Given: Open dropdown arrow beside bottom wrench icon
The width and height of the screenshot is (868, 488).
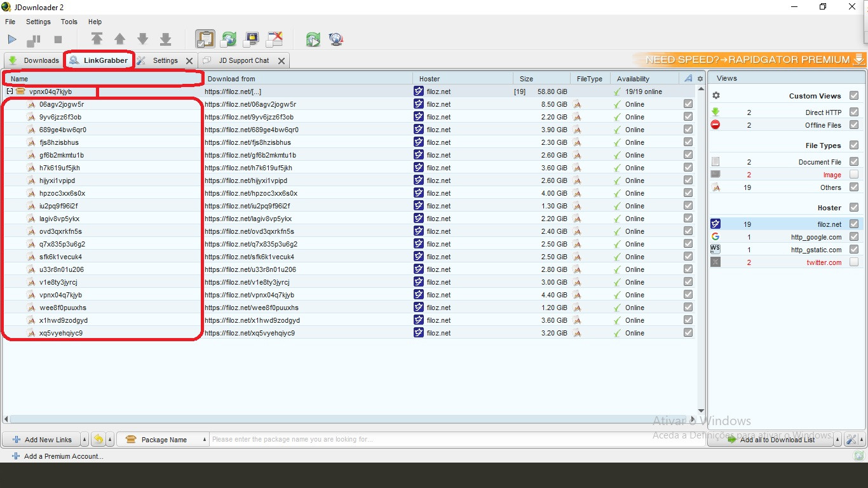Looking at the screenshot, I should [x=863, y=439].
